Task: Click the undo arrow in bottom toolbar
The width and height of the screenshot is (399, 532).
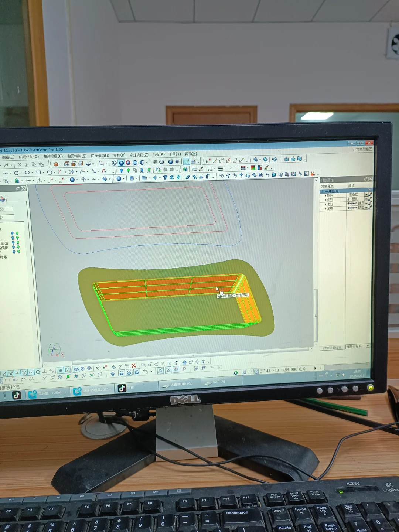Action: [x=212, y=367]
